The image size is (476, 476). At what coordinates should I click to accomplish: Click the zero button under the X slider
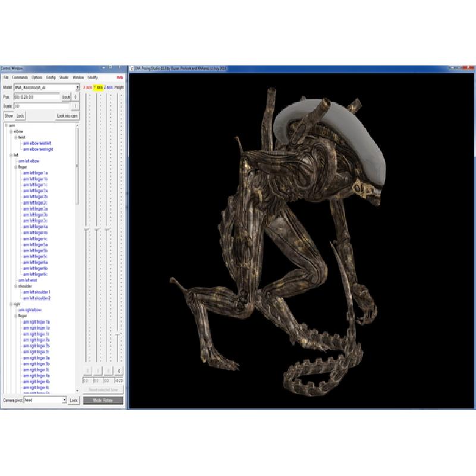(87, 371)
